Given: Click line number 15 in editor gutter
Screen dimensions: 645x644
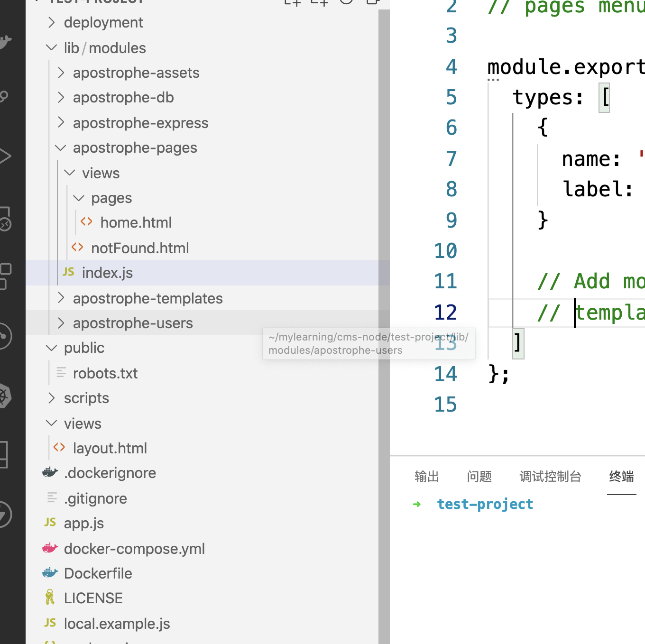Looking at the screenshot, I should tap(446, 405).
